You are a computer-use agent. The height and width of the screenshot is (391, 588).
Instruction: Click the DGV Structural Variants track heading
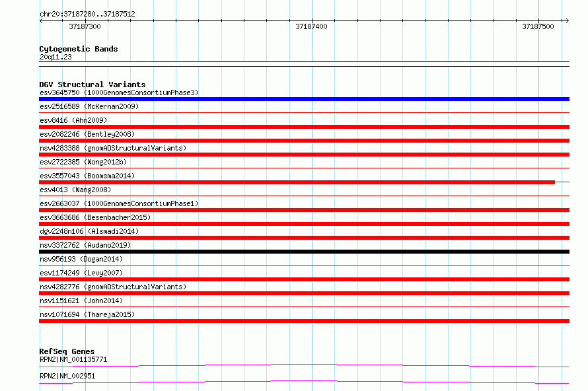(92, 85)
